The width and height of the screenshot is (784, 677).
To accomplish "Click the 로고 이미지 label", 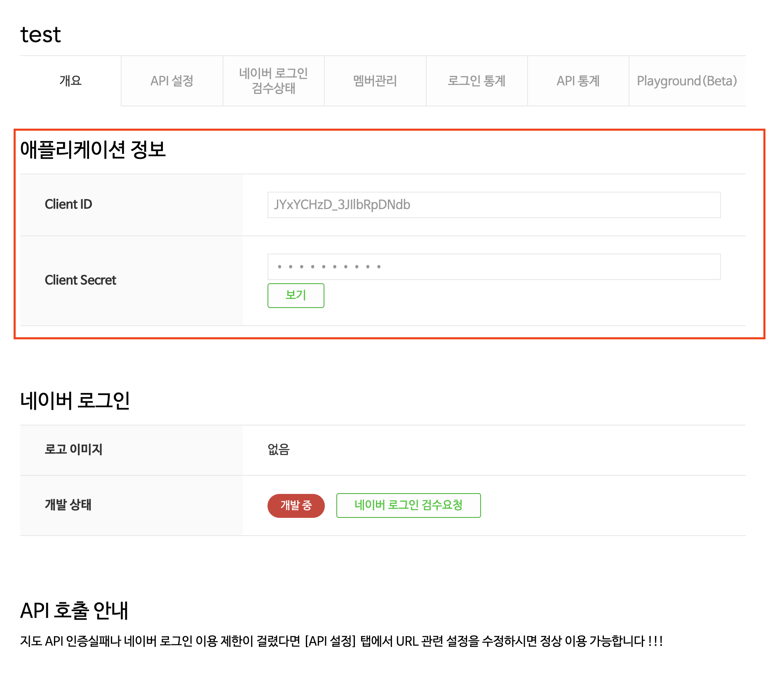I will point(73,449).
